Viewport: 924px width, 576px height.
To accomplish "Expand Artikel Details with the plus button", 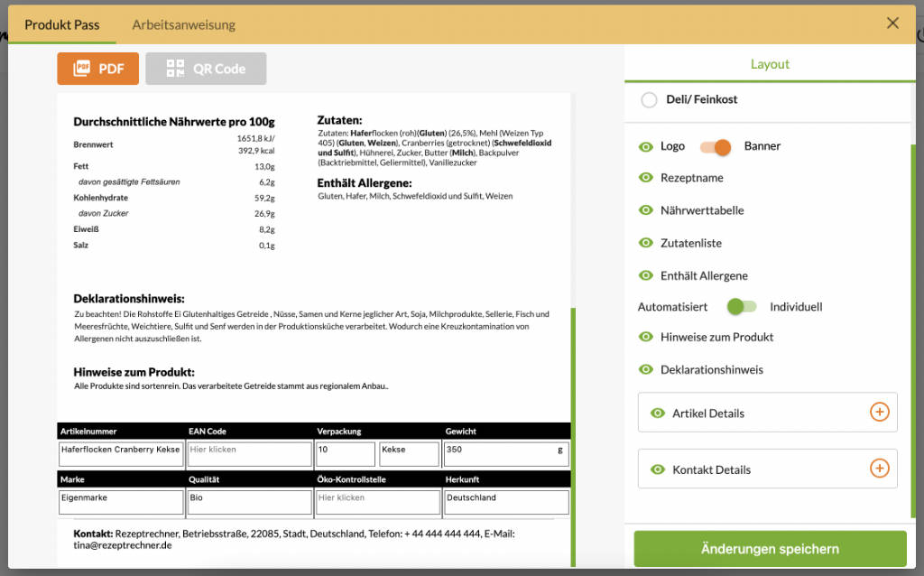I will (879, 413).
